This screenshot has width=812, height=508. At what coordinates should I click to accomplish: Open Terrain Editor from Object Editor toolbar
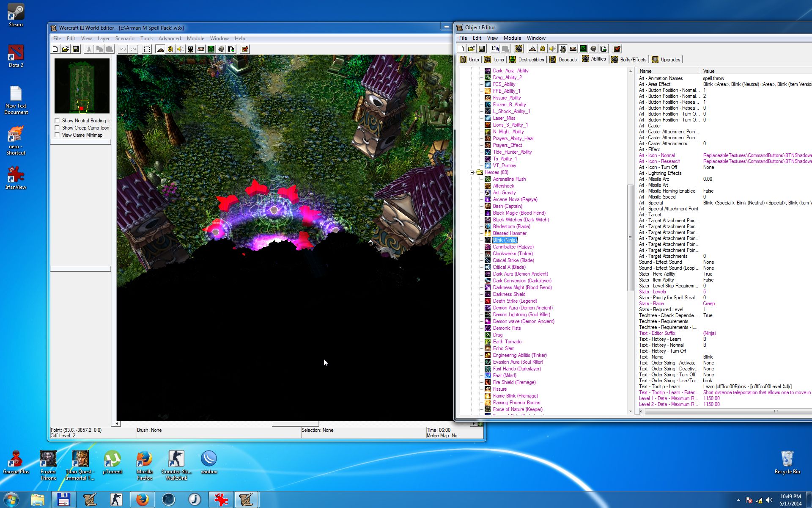[532, 49]
